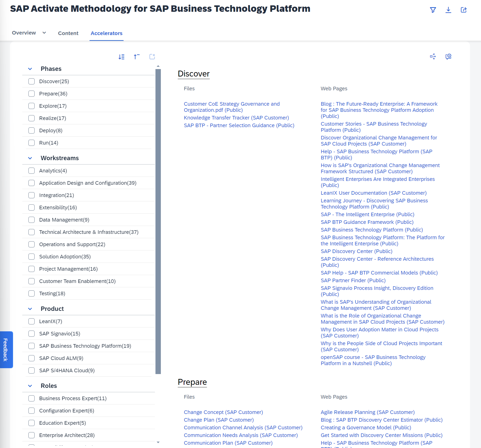The height and width of the screenshot is (448, 481).
Task: Open Knowledge Transfer Tracker link
Action: pos(236,118)
